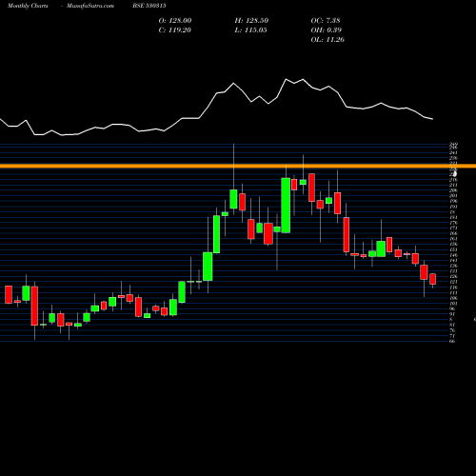
Task: Select the "OL: 11.26" reading
Action: click(327, 39)
